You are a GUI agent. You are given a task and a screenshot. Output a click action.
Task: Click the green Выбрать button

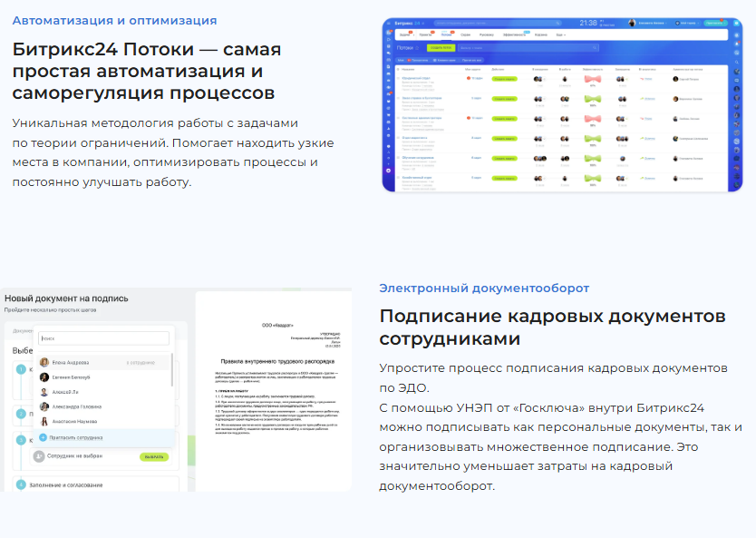pos(154,456)
